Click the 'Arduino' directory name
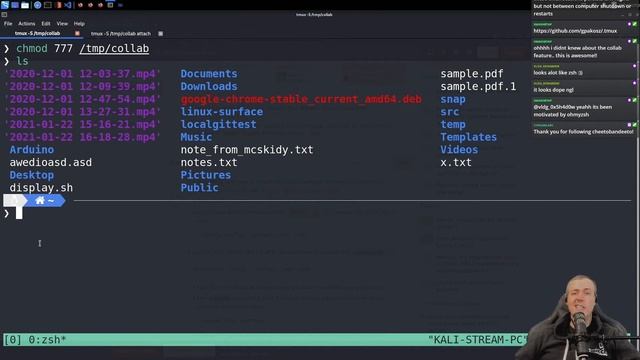Image resolution: width=640 pixels, height=360 pixels. (32, 150)
